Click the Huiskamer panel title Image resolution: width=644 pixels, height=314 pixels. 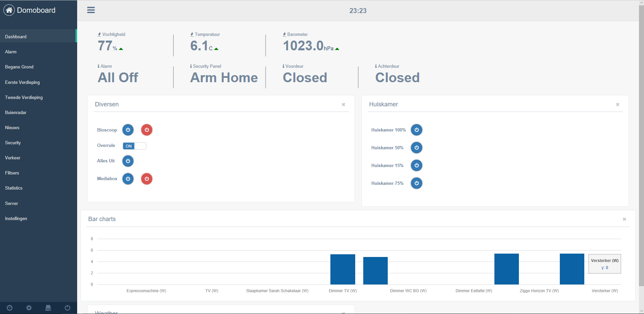[383, 104]
